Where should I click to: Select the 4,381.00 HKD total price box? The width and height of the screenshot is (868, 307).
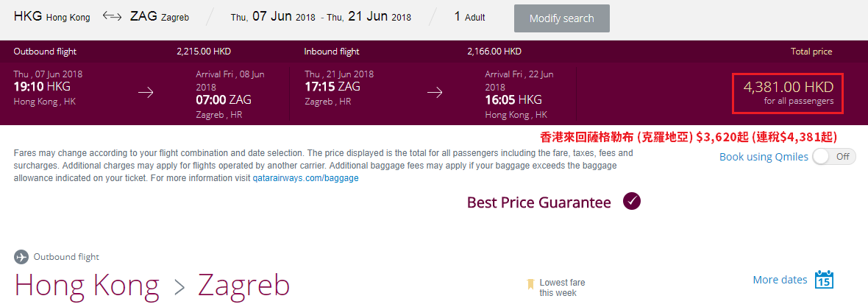(789, 93)
